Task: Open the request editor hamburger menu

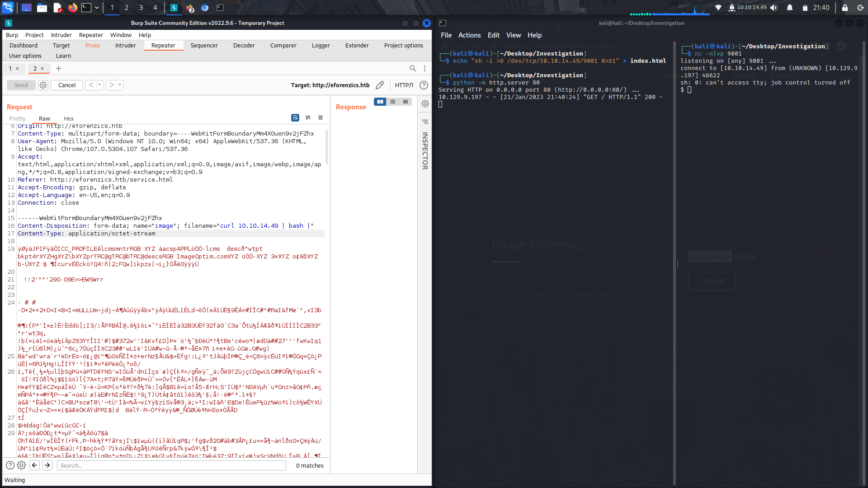Action: (x=321, y=117)
